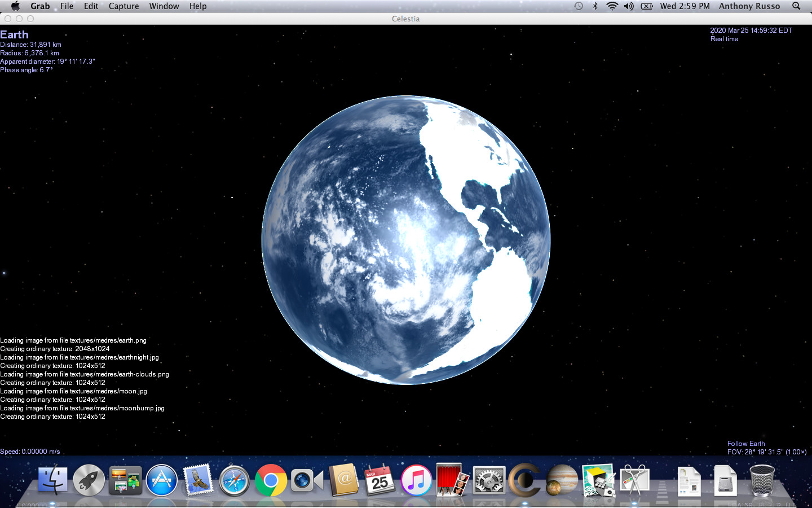Open Spotlight search from the menu bar

click(796, 6)
